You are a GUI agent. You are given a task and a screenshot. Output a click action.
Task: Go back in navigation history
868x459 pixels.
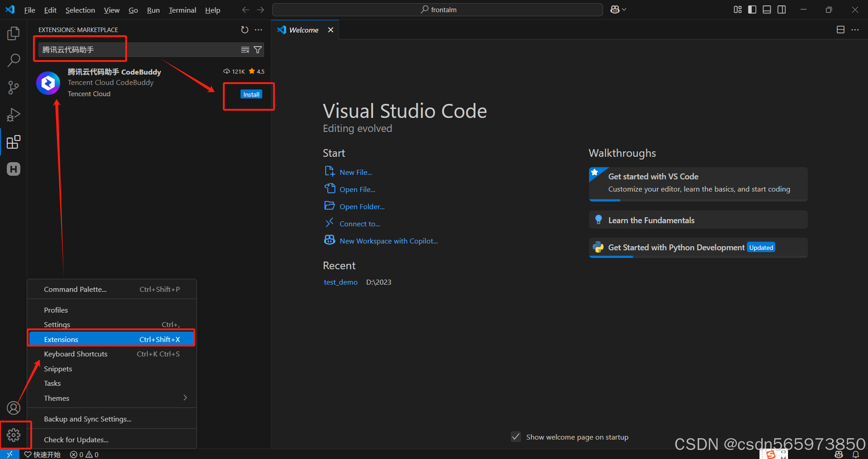(245, 10)
